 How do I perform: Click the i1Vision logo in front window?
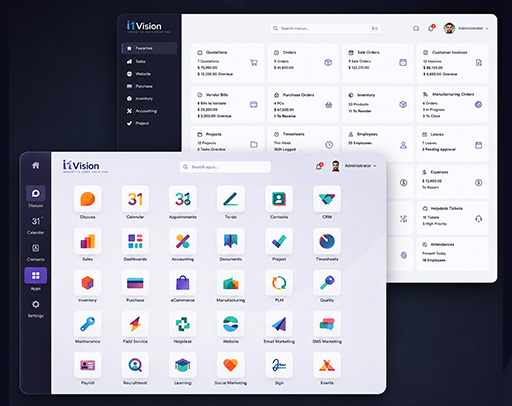click(x=85, y=166)
